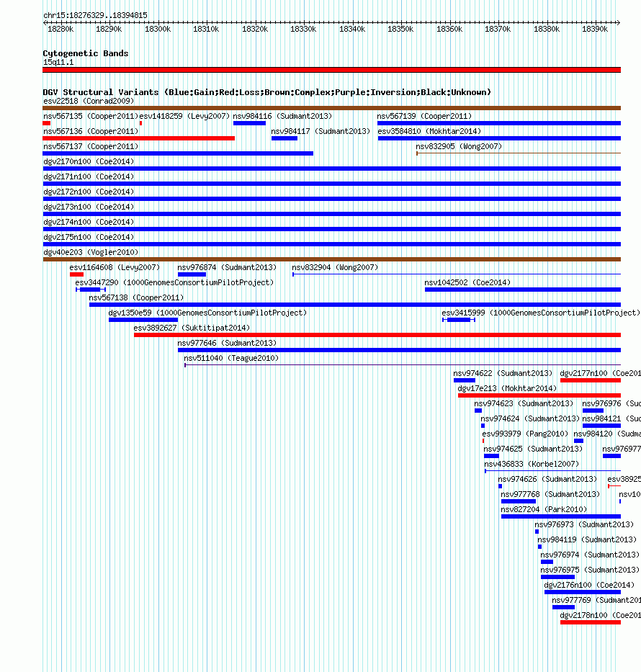The image size is (641, 672).
Task: Click dgv2176n100 (Coe2014) label
Action: (x=589, y=586)
